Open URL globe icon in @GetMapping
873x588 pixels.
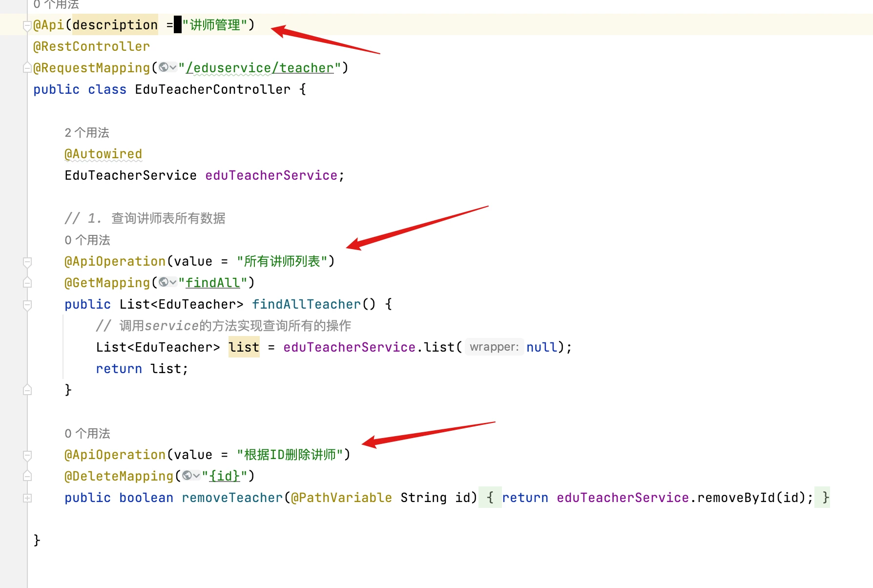tap(167, 282)
